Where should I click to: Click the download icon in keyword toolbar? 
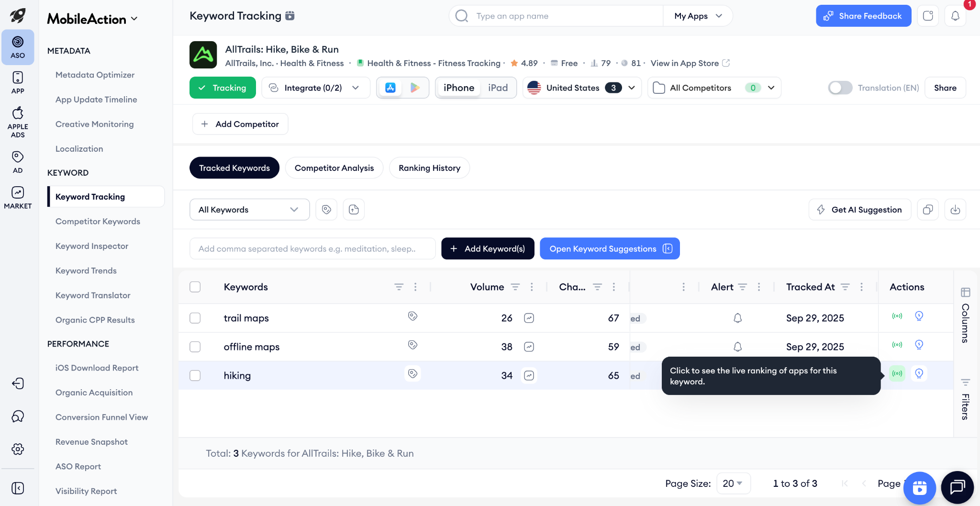tap(955, 210)
